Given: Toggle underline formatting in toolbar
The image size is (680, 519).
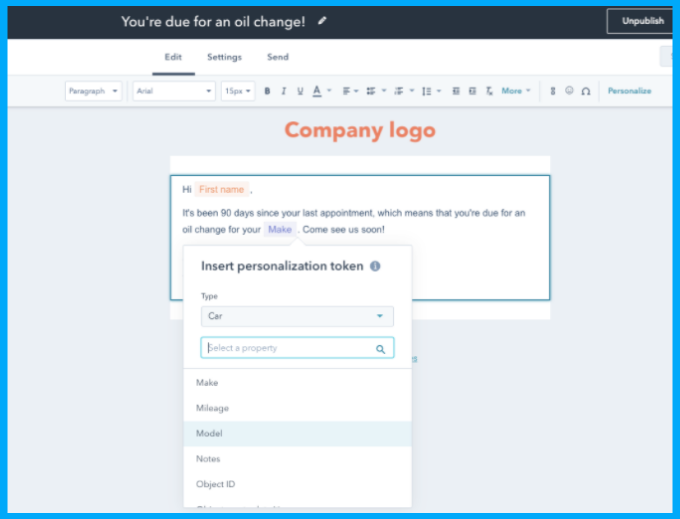Looking at the screenshot, I should (299, 91).
